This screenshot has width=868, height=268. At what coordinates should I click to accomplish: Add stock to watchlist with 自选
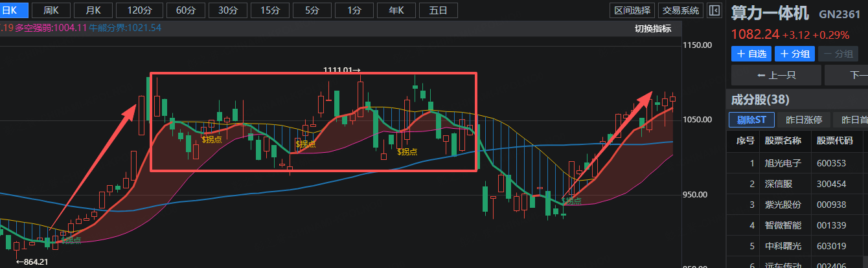(751, 54)
